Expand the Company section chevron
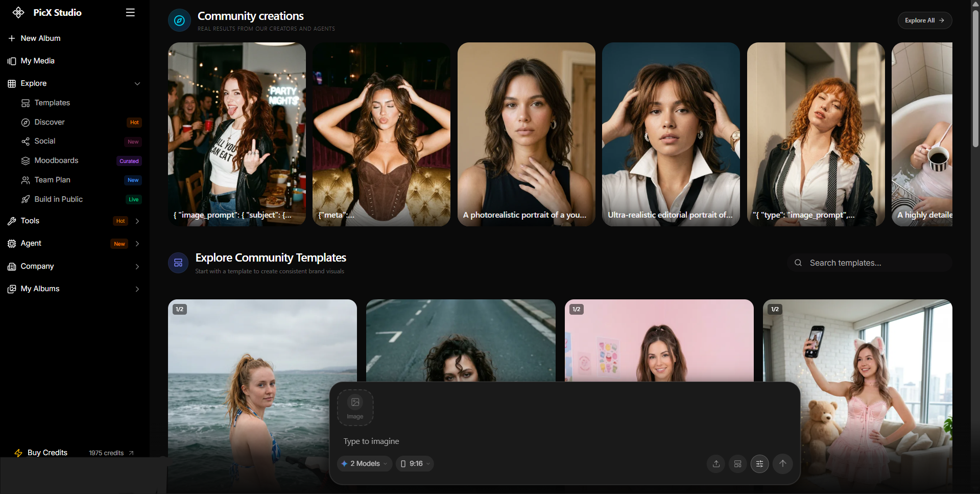Image resolution: width=980 pixels, height=494 pixels. click(137, 267)
